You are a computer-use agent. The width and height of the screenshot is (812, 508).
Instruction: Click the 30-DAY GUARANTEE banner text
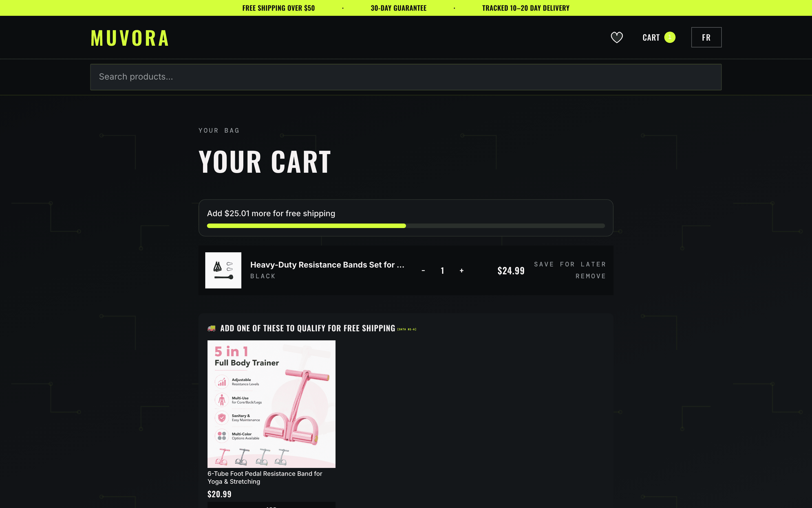pyautogui.click(x=398, y=8)
